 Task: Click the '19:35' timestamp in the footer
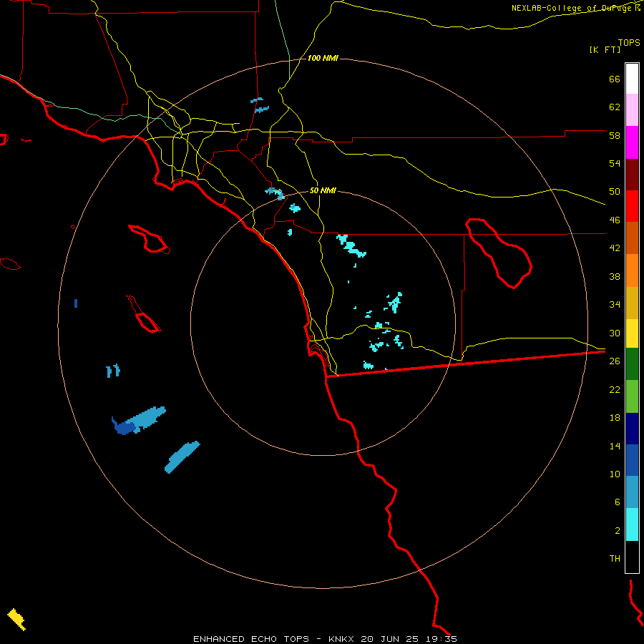(440, 639)
